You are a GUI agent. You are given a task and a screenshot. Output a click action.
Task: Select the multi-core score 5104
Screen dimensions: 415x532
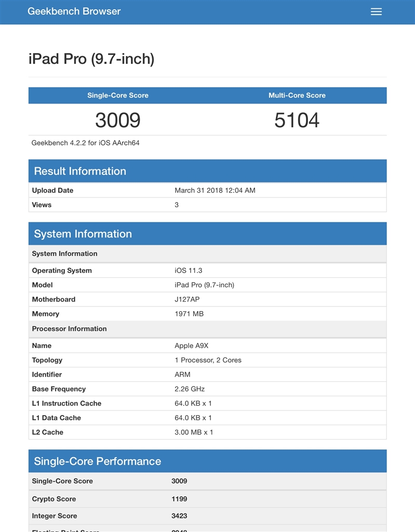tap(297, 120)
